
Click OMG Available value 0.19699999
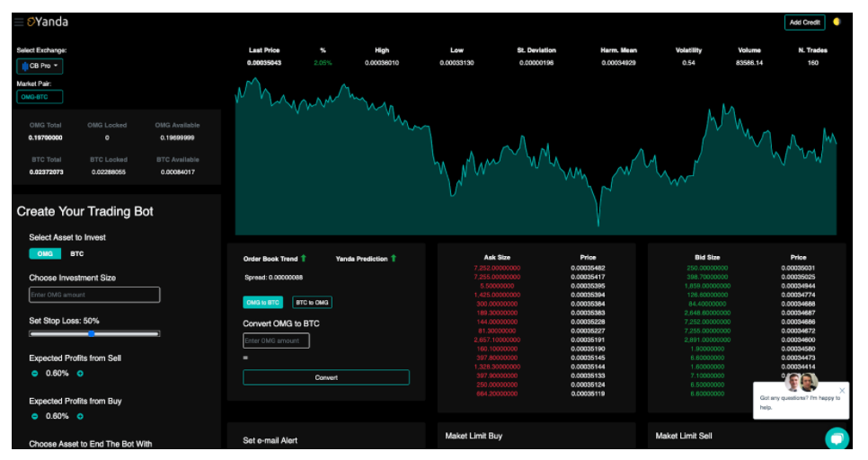pyautogui.click(x=177, y=137)
